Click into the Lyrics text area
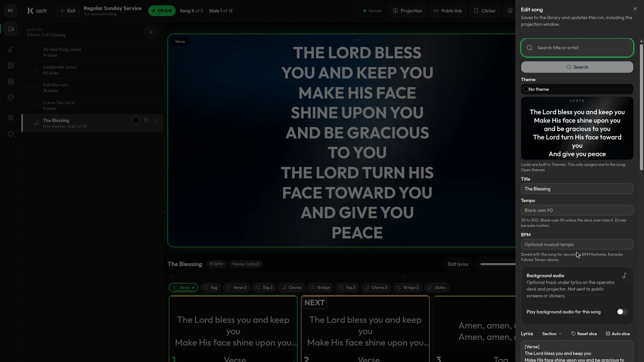 (x=577, y=352)
